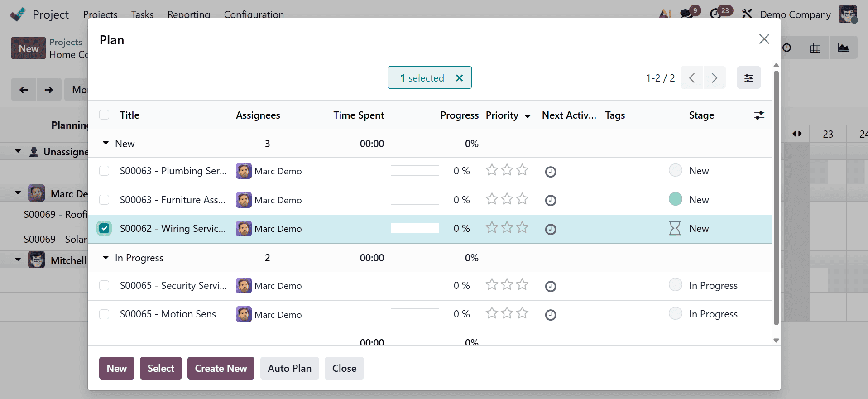
Task: Open the optional columns adjust icon
Action: (759, 115)
